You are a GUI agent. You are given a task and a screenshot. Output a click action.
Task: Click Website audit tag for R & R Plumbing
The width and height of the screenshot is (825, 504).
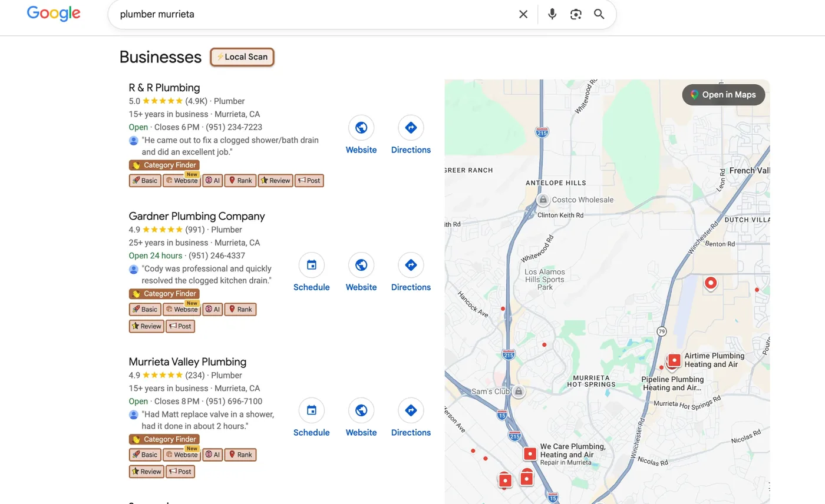pos(182,181)
